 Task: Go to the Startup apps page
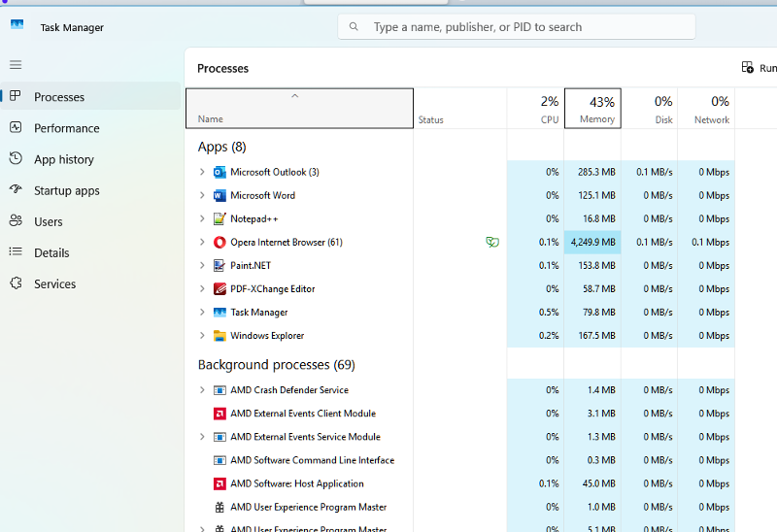click(90, 190)
